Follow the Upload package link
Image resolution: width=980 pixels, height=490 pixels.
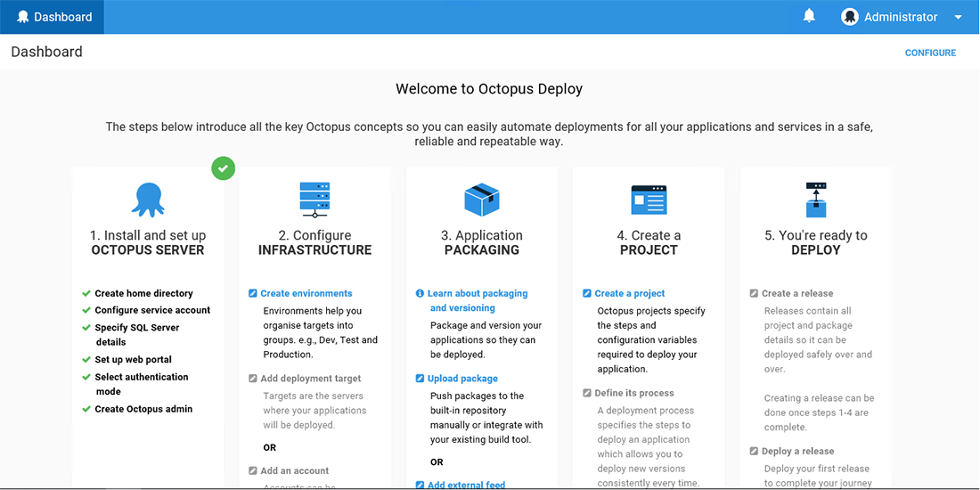pyautogui.click(x=462, y=379)
